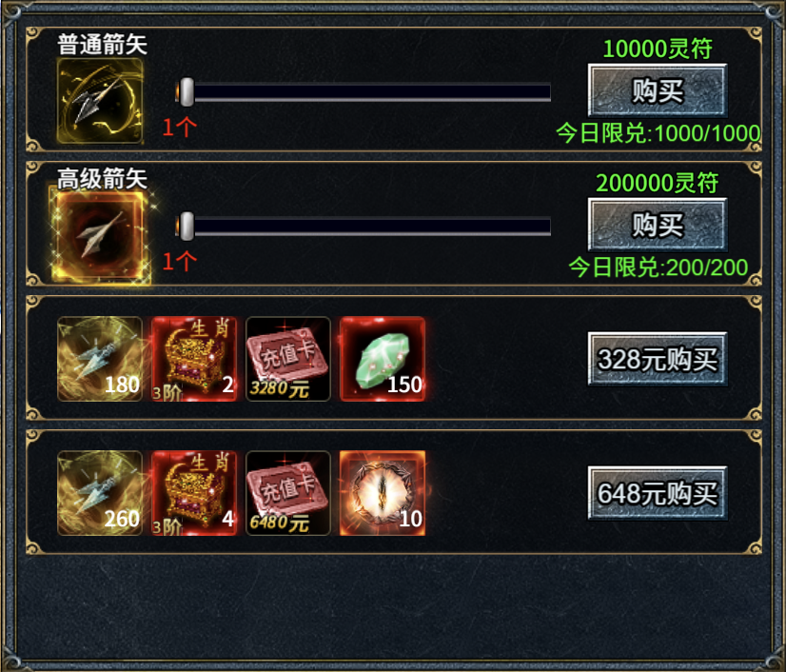Select the 生肖 treasure chest with quantity 2
This screenshot has width=786, height=672.
coord(194,359)
